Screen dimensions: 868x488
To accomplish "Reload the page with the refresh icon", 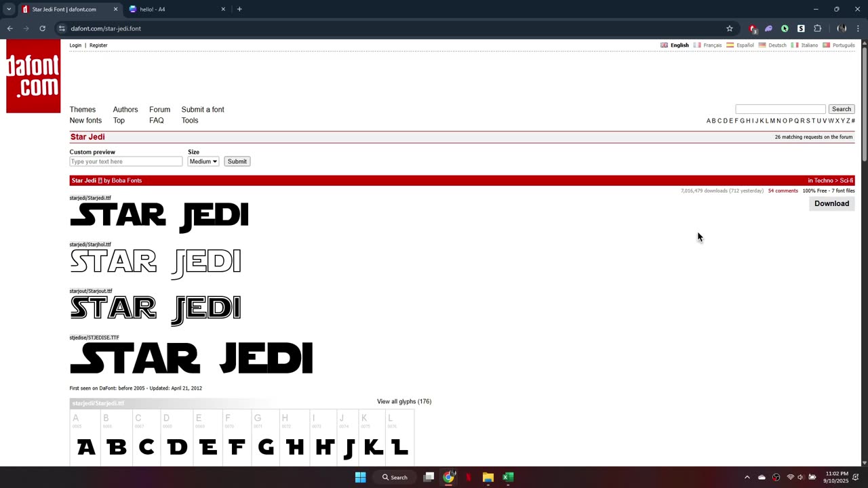I will click(42, 28).
